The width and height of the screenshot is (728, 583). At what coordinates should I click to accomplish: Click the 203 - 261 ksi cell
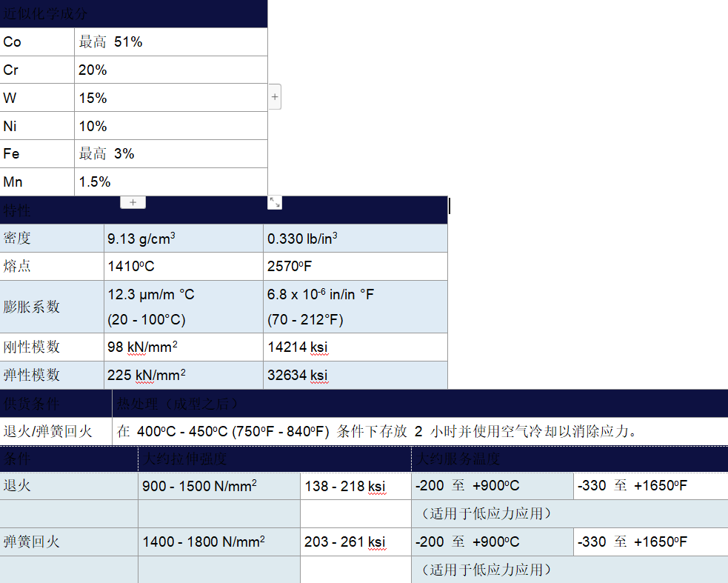coord(355,542)
